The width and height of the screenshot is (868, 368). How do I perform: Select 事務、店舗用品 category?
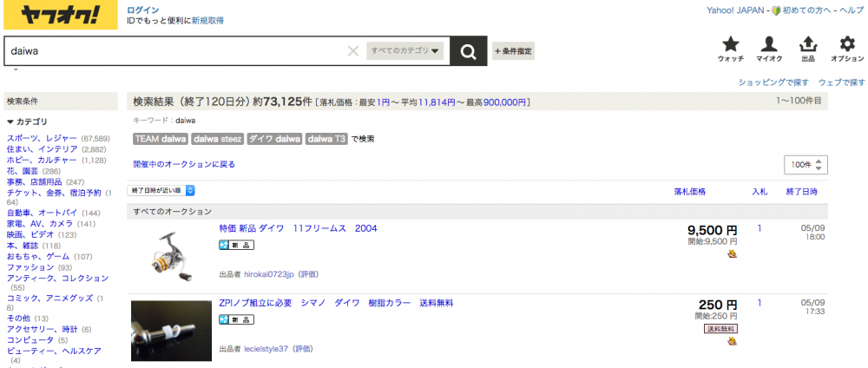click(35, 181)
